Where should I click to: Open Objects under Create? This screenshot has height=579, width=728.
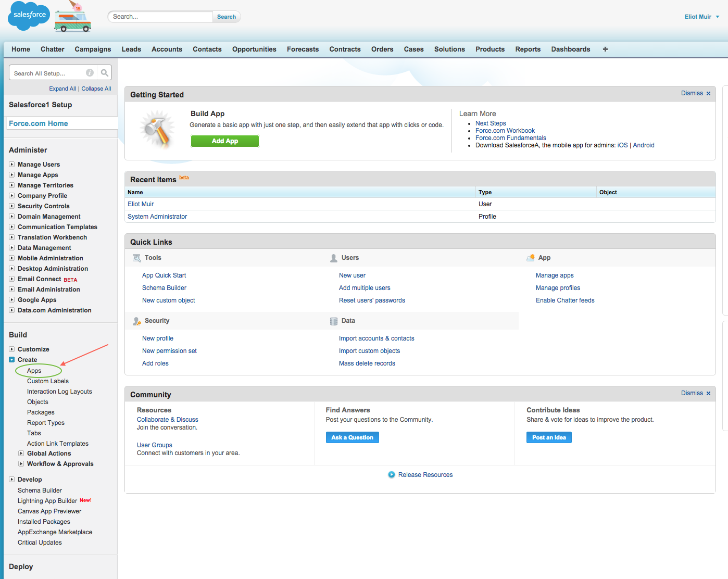37,402
